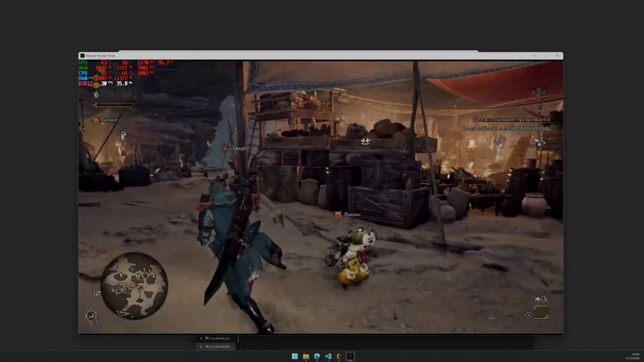This screenshot has height=362, width=644.
Task: Click the green tent icon in HUD
Action: tap(492, 315)
